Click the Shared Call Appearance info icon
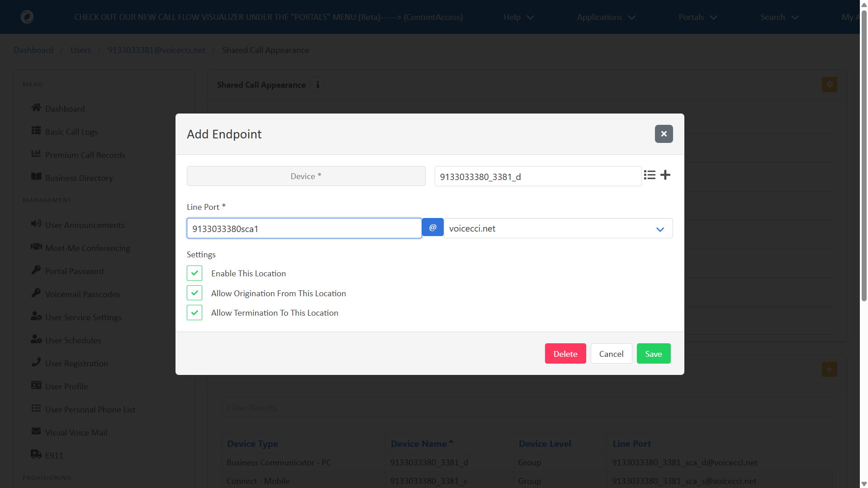868x488 pixels. pos(318,85)
